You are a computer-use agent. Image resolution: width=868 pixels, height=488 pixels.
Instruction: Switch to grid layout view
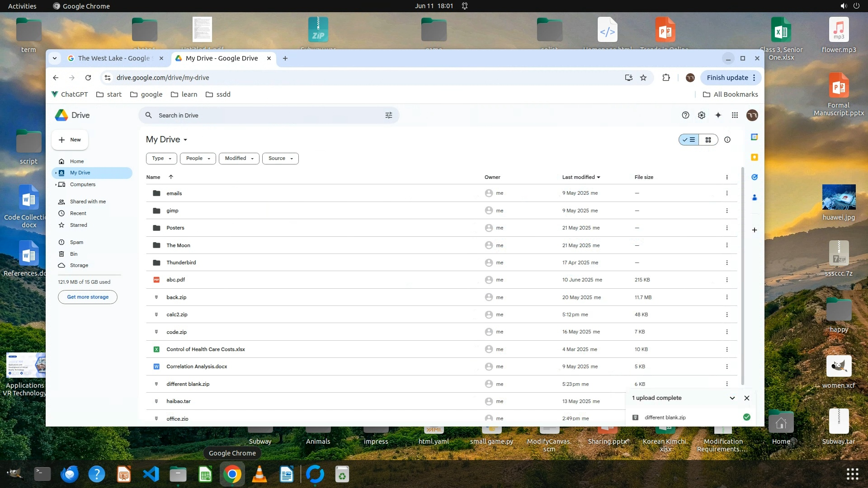click(708, 140)
